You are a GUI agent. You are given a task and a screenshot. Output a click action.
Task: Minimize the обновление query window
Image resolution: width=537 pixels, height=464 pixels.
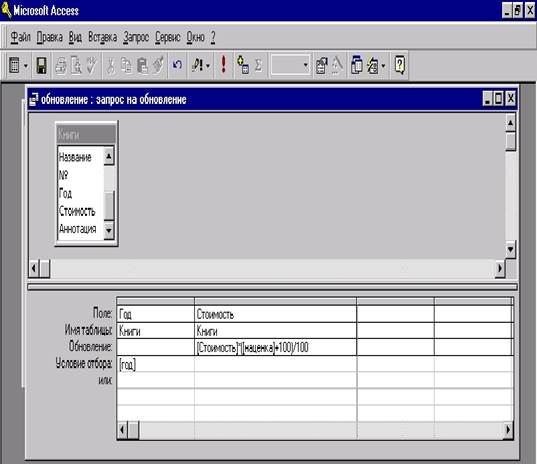[488, 99]
